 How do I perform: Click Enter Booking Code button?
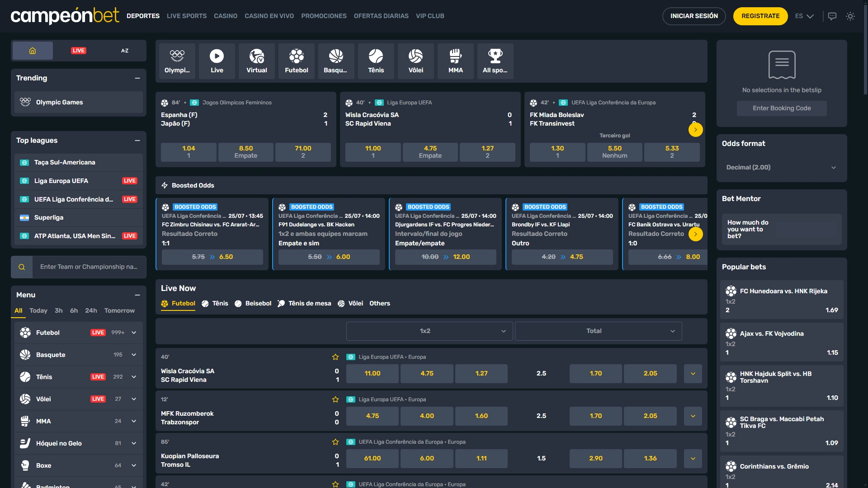coord(782,108)
